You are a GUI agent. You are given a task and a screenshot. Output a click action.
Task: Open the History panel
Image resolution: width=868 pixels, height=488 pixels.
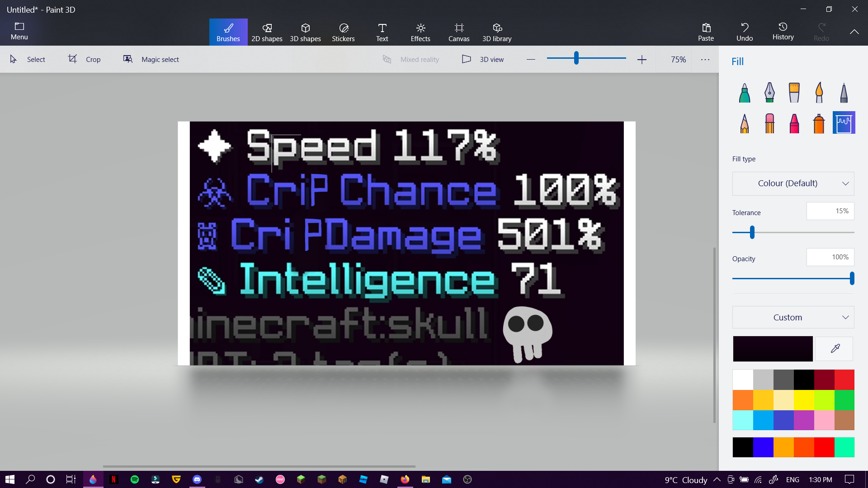783,32
